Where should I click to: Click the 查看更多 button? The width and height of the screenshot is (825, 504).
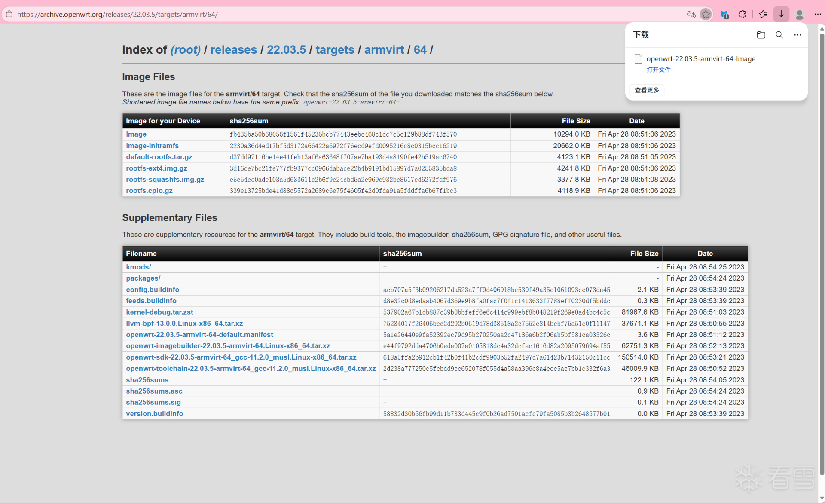[x=647, y=90]
